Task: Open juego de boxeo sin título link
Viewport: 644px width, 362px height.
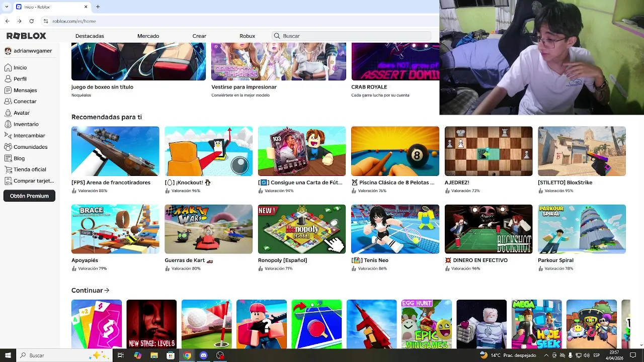Action: click(x=102, y=87)
